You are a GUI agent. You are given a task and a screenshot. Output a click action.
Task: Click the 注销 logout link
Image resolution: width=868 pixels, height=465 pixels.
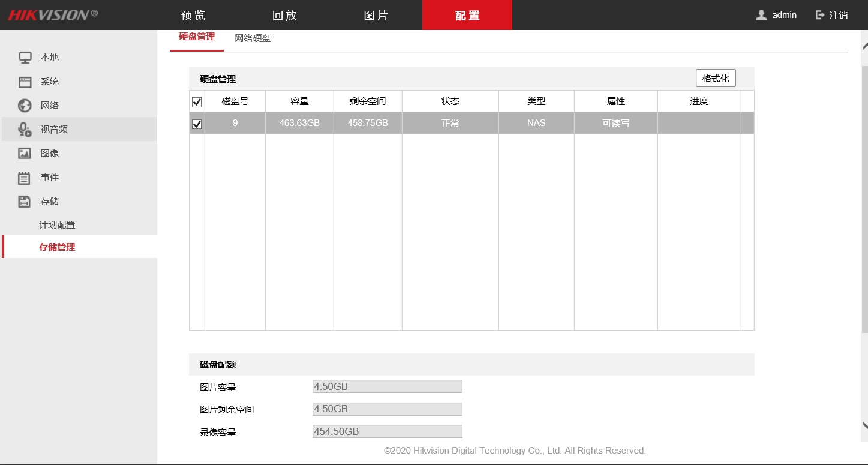(839, 15)
